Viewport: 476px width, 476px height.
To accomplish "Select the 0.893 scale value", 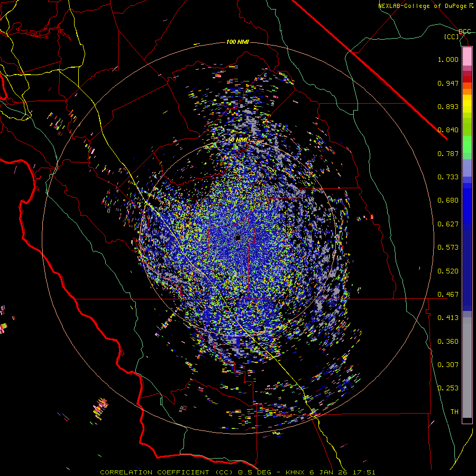I will [x=448, y=106].
